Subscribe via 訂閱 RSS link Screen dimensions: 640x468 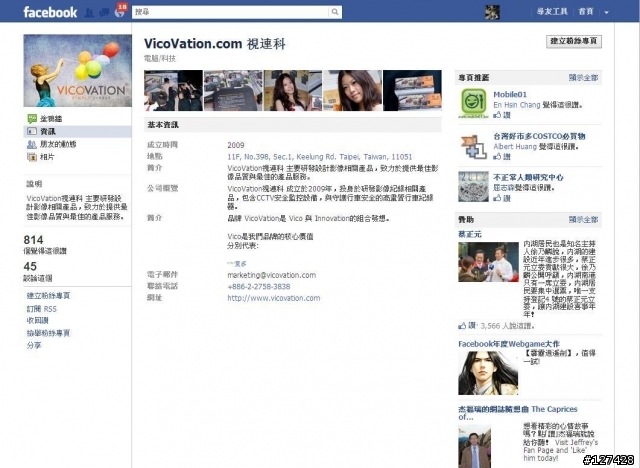pyautogui.click(x=42, y=309)
